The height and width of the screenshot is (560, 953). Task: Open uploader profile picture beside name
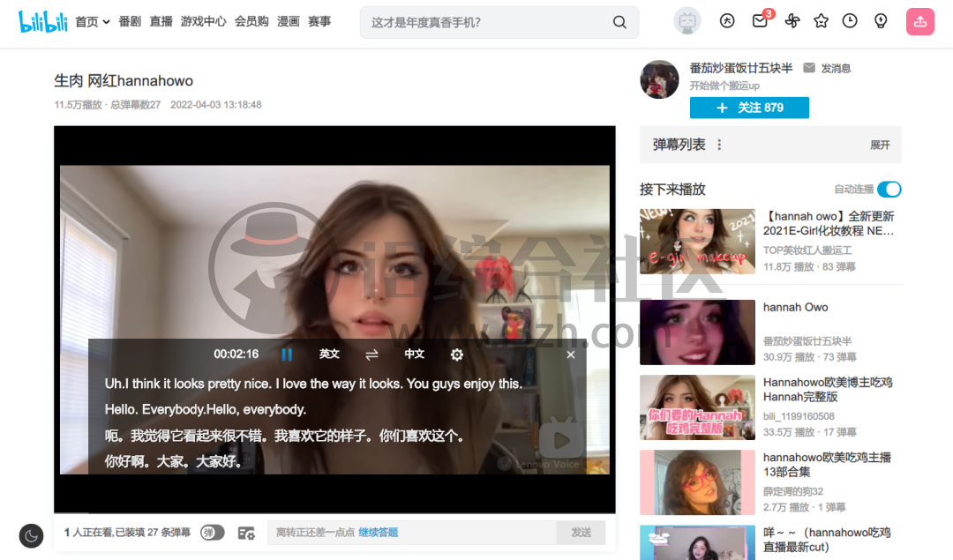pyautogui.click(x=659, y=79)
